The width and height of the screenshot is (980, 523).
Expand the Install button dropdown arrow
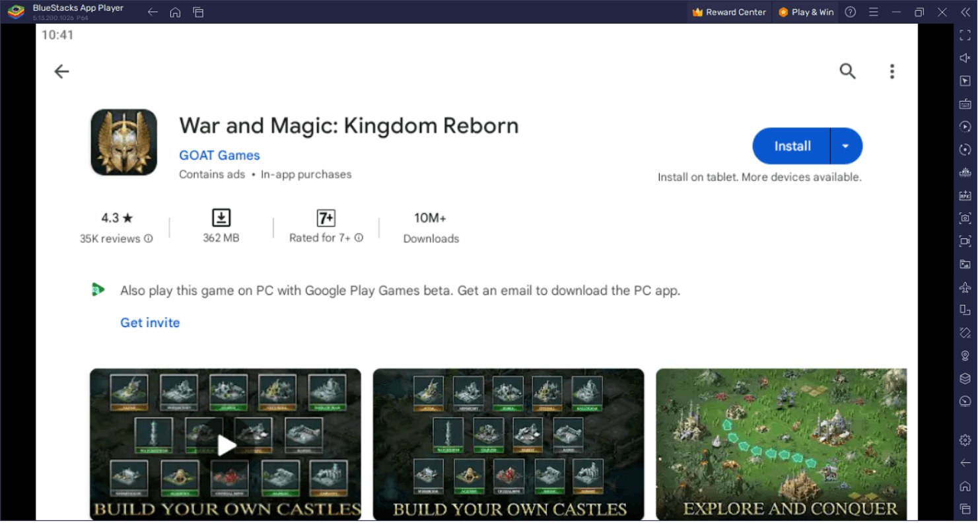coord(846,146)
